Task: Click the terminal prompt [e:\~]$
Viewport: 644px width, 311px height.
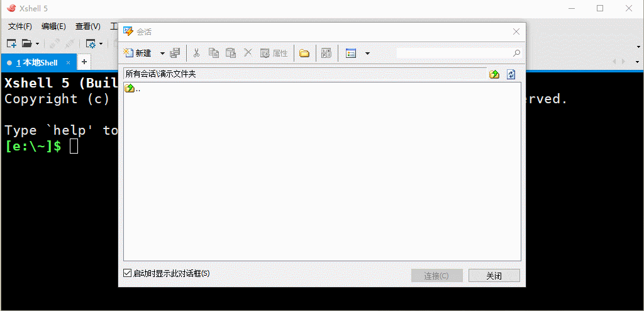Action: pyautogui.click(x=33, y=146)
